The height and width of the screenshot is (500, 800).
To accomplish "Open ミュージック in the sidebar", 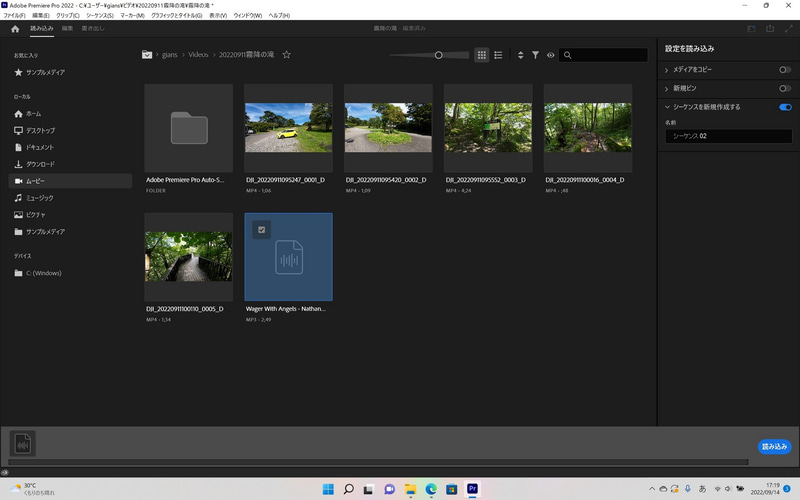I will [x=40, y=198].
